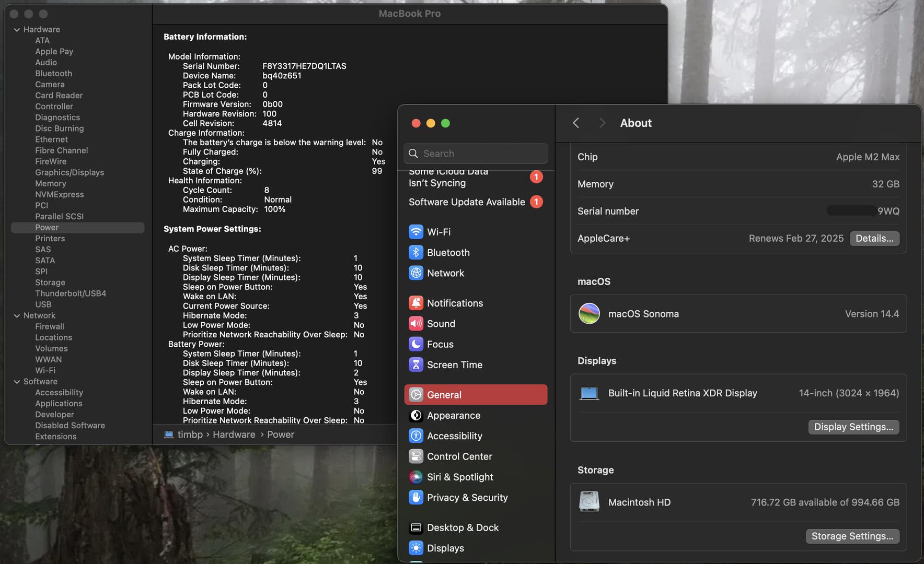Click the Macintosh HD drive icon
Viewport: 924px width, 564px height.
coord(589,502)
